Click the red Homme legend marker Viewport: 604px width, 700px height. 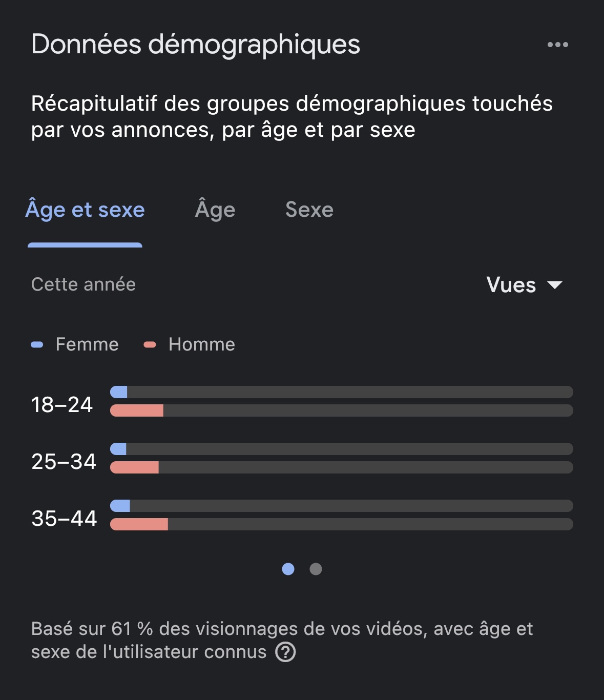[150, 345]
